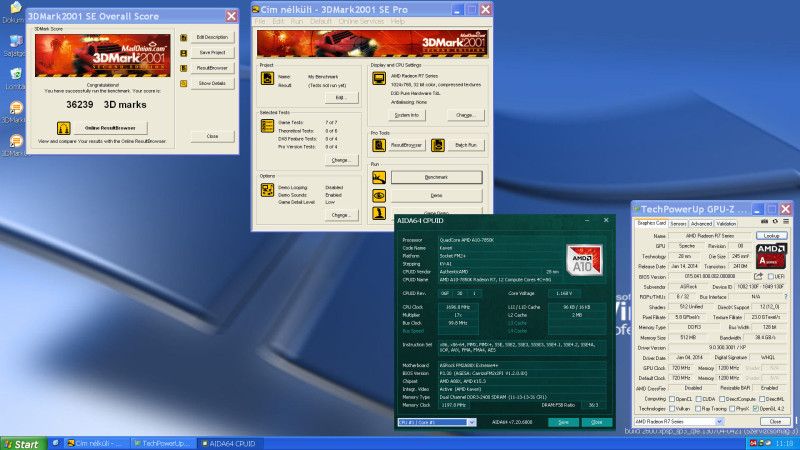This screenshot has height=450, width=800.
Task: Click the Online ResultBrowser button
Action: coord(110,128)
